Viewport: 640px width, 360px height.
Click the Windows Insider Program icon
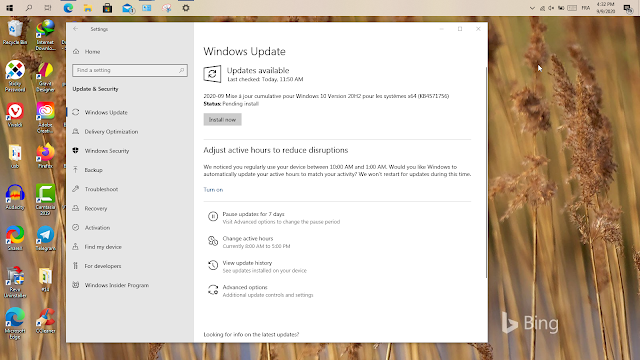(x=76, y=285)
